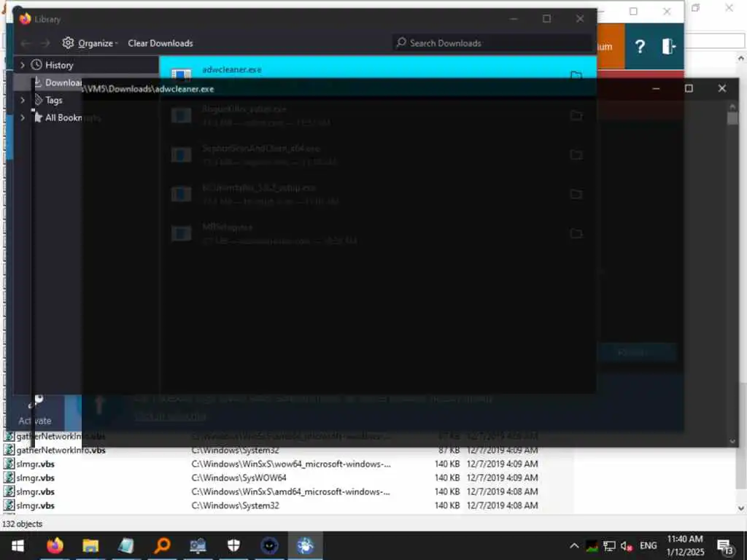Open the Organize gear menu in Library
Viewport: 747px width, 560px height.
click(x=90, y=43)
